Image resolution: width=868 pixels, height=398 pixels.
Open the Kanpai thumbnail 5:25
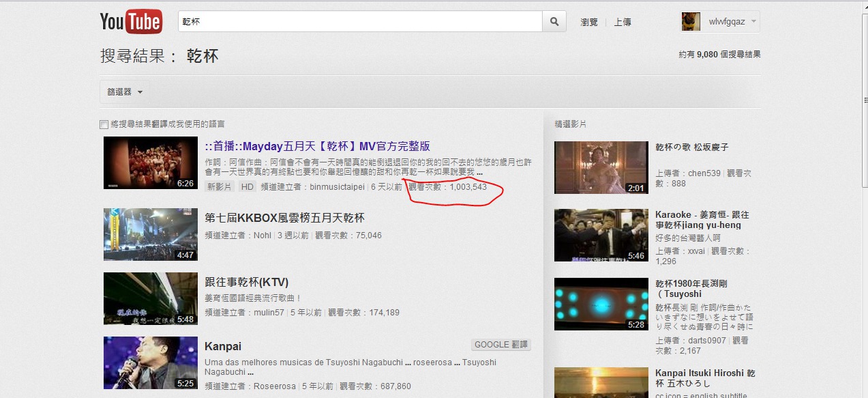[151, 363]
